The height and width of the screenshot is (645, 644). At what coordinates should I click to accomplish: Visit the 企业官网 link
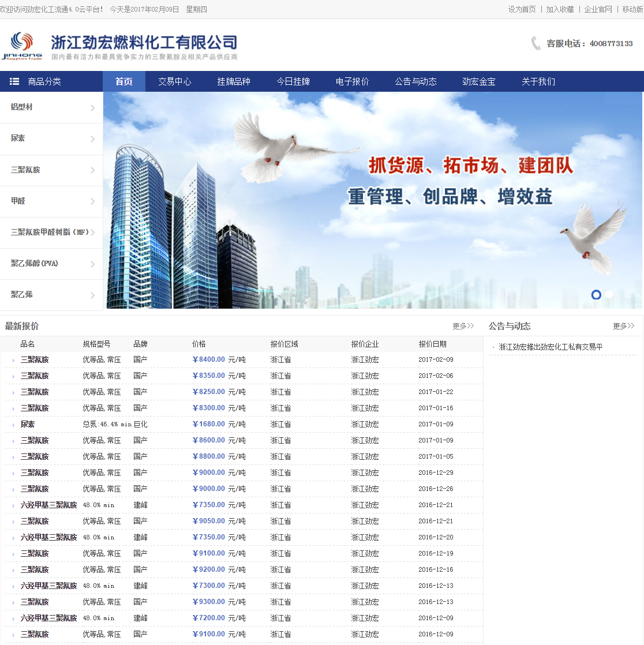(x=598, y=9)
